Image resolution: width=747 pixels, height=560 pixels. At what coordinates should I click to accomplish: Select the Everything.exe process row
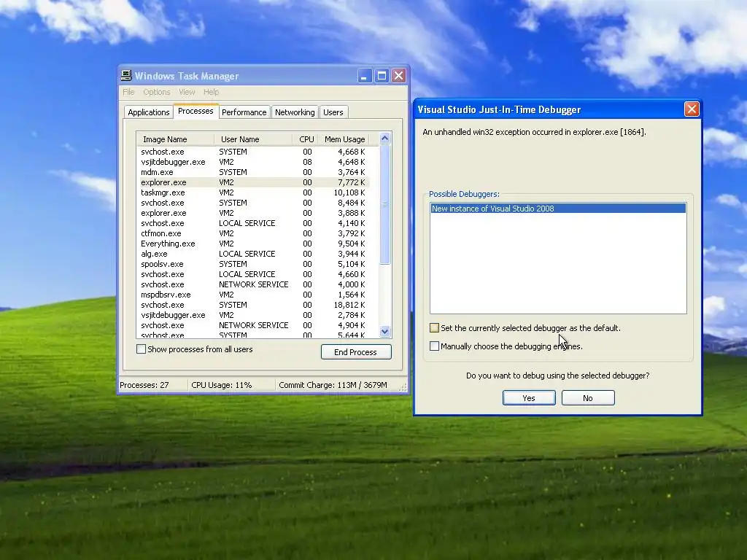click(253, 244)
